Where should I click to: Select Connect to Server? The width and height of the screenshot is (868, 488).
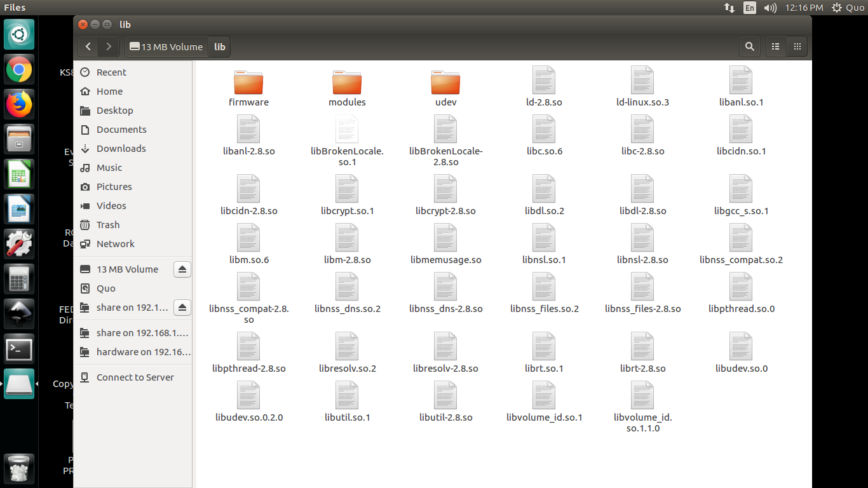point(135,377)
